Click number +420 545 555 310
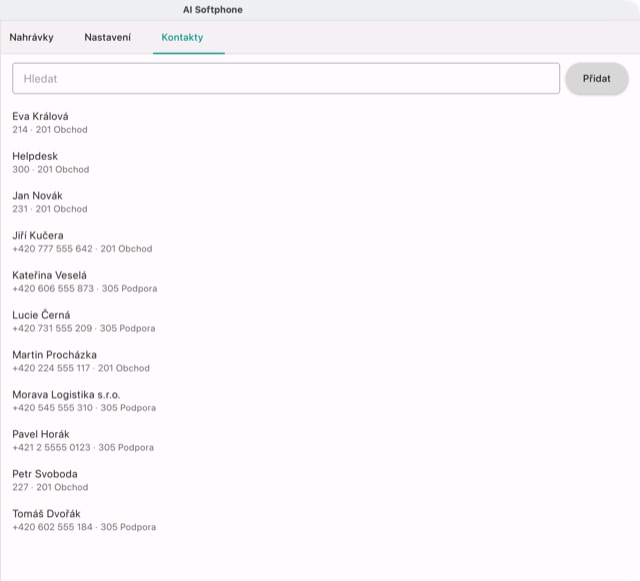The width and height of the screenshot is (640, 581). 53,407
